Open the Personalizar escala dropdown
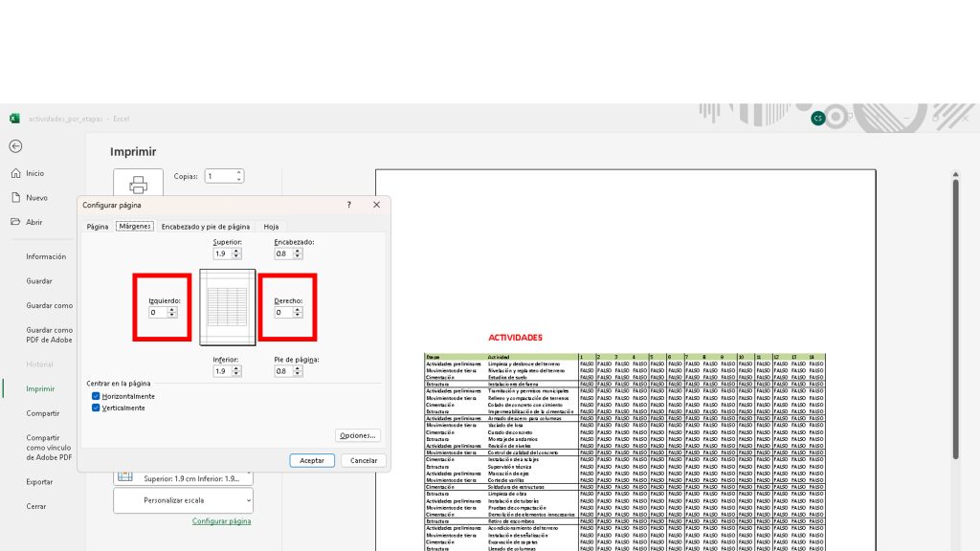 [x=183, y=500]
